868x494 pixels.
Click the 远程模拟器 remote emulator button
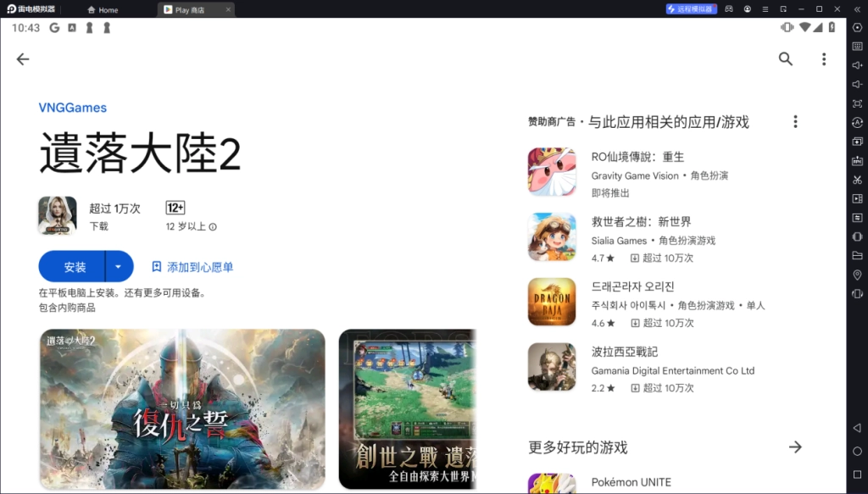click(x=692, y=8)
